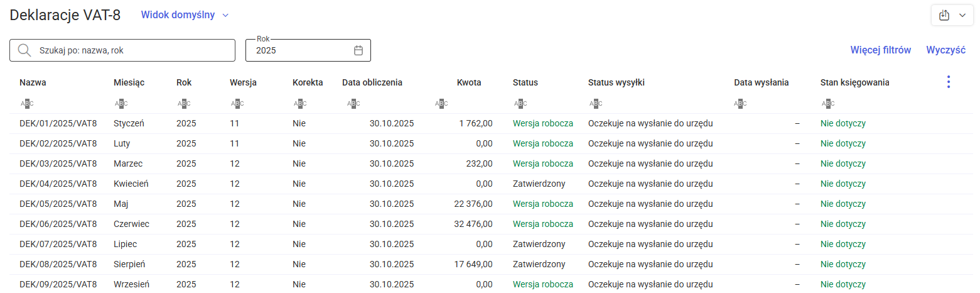Click ABC filter icon under Miesiąc column

point(121,103)
